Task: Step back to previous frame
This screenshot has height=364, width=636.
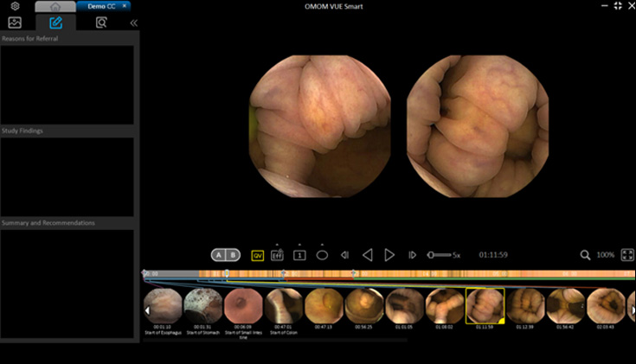Action: (x=344, y=255)
